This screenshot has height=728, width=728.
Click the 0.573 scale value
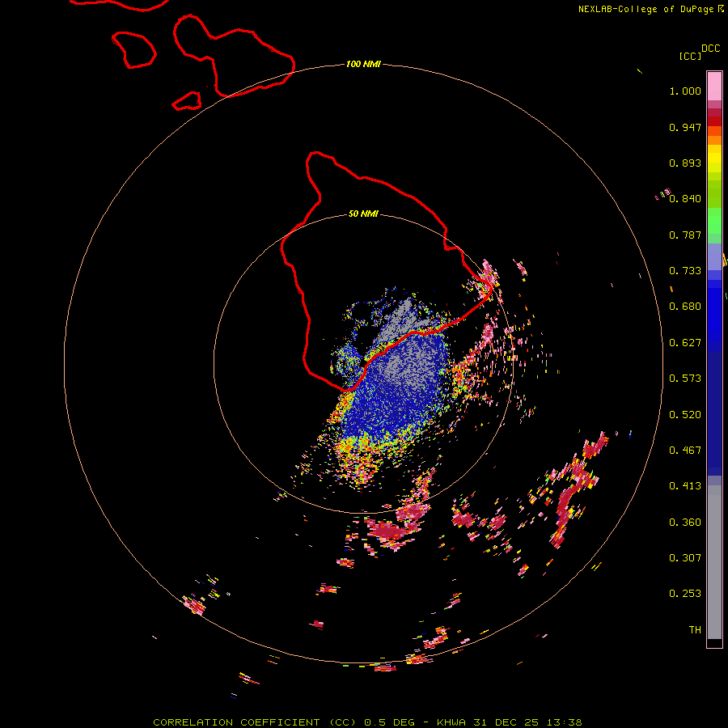[x=685, y=379]
